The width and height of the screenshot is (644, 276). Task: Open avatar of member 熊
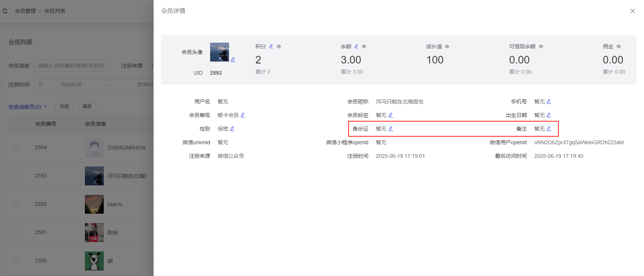94,261
